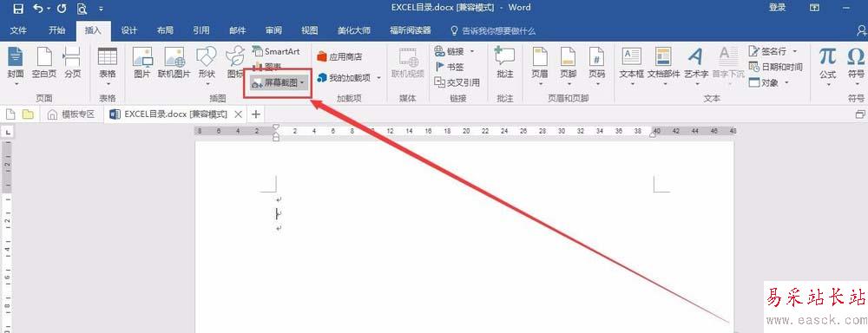868x333 pixels.
Task: Open the 文档部件 quick parts menu
Action: click(x=663, y=66)
